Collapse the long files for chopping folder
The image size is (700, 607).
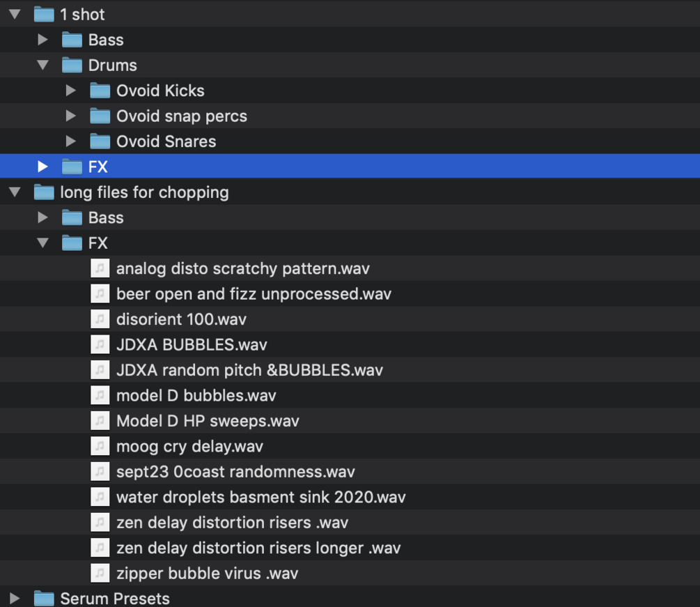pyautogui.click(x=15, y=192)
